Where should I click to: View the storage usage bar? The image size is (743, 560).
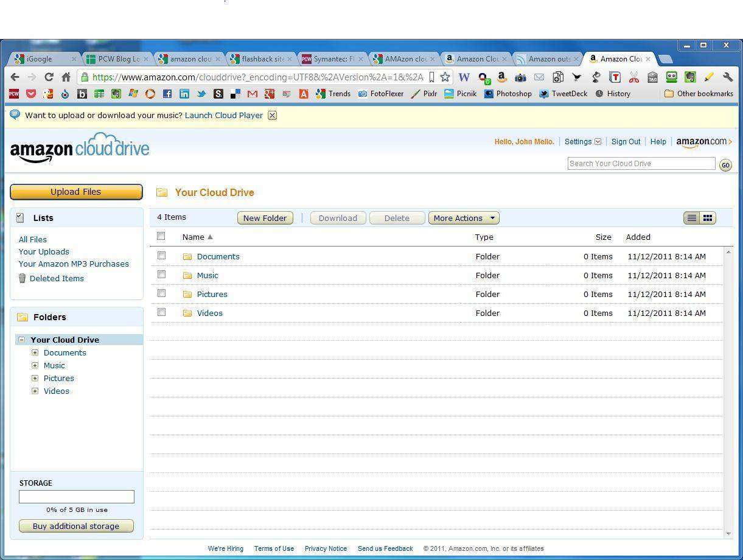point(77,497)
